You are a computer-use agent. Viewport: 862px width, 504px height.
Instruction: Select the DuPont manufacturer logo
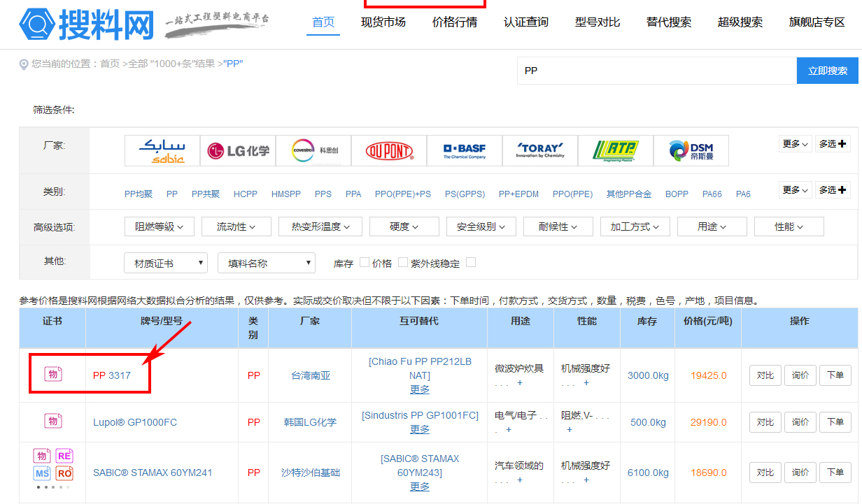point(389,150)
